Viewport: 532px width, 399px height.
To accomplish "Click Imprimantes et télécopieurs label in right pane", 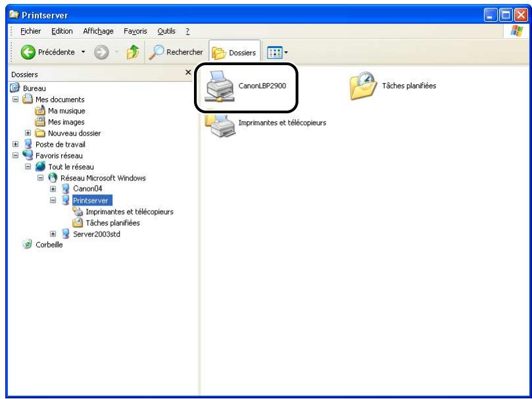I will tap(282, 122).
